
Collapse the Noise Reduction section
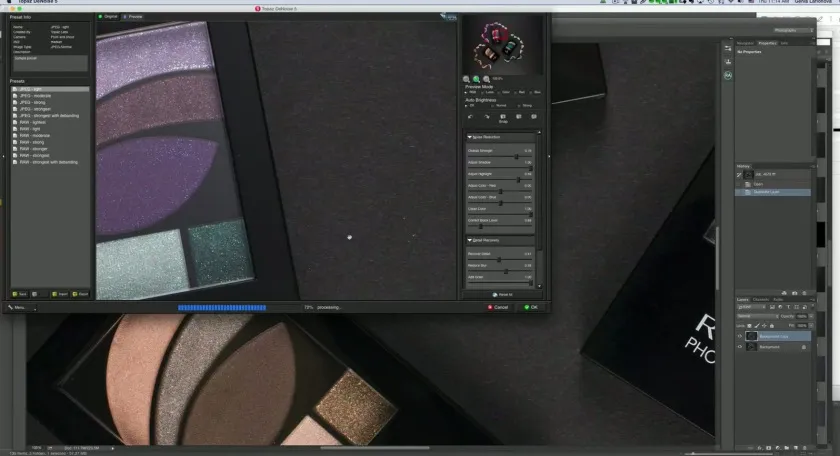[x=470, y=137]
